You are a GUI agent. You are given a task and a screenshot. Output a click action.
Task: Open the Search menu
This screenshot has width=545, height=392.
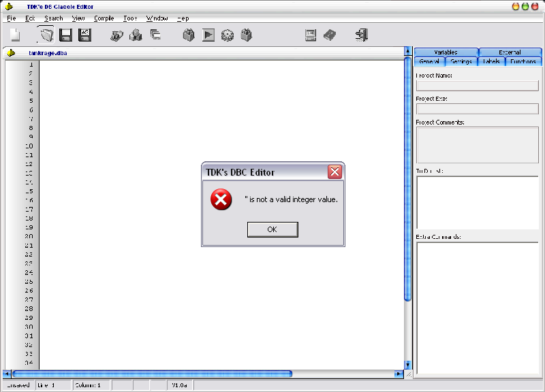(x=54, y=18)
